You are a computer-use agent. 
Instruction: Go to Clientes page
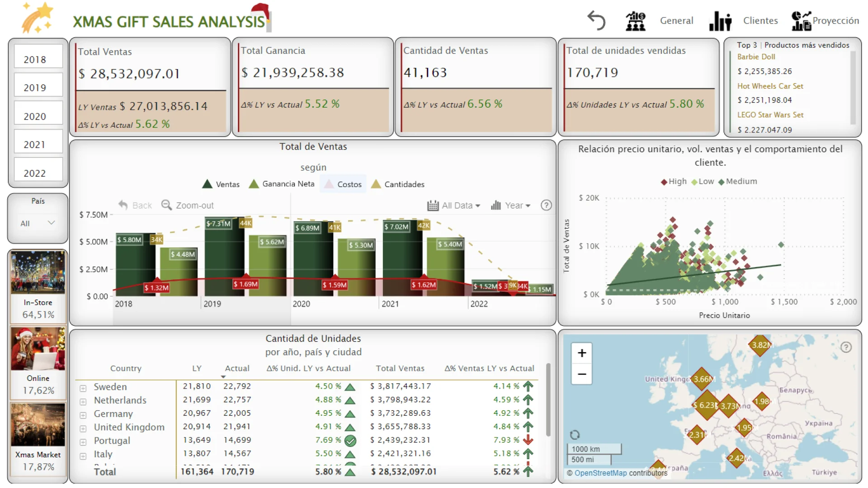coord(760,21)
